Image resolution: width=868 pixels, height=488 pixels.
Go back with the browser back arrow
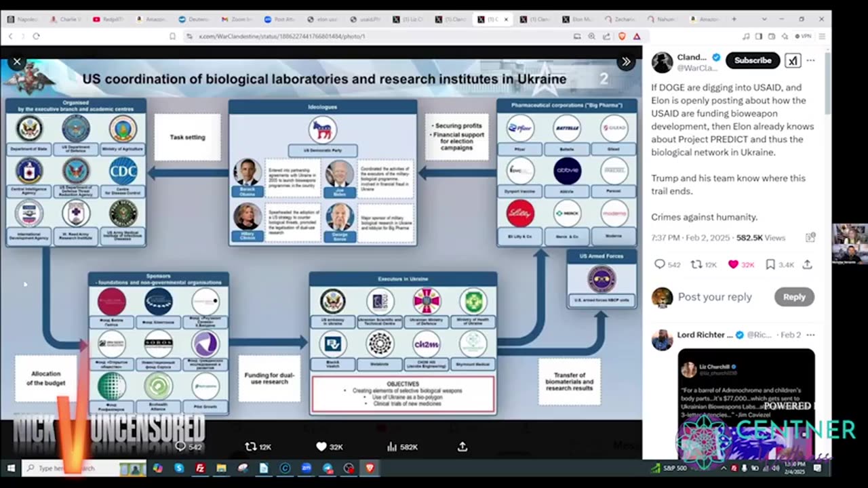click(10, 36)
